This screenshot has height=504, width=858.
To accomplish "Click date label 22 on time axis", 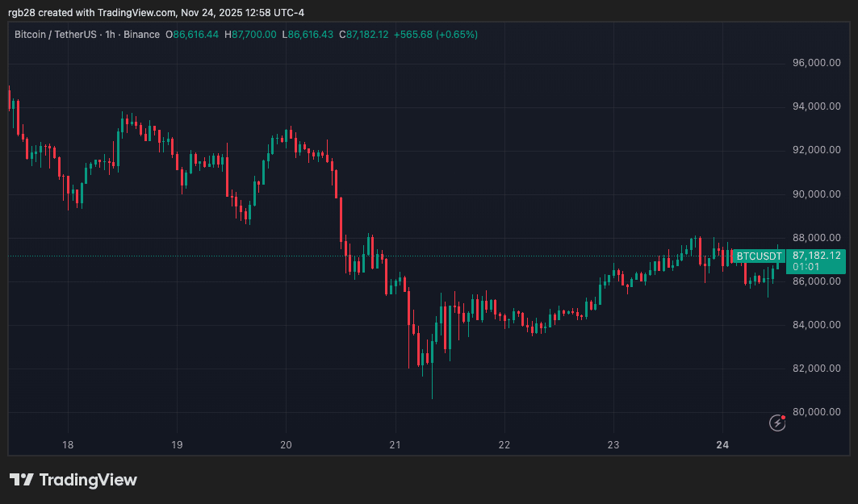I will (504, 445).
